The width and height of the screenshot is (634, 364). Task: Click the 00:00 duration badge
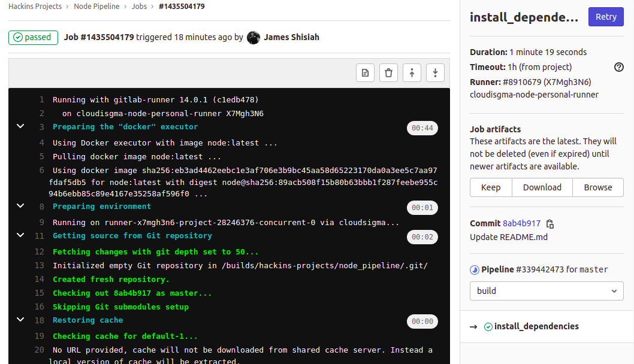tap(422, 321)
